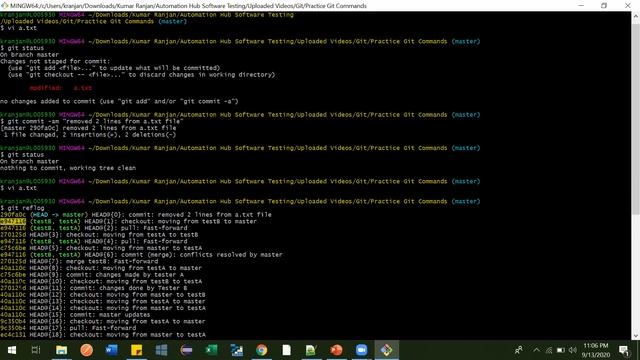Open the blue window-pane app in taskbar

pyautogui.click(x=161, y=350)
